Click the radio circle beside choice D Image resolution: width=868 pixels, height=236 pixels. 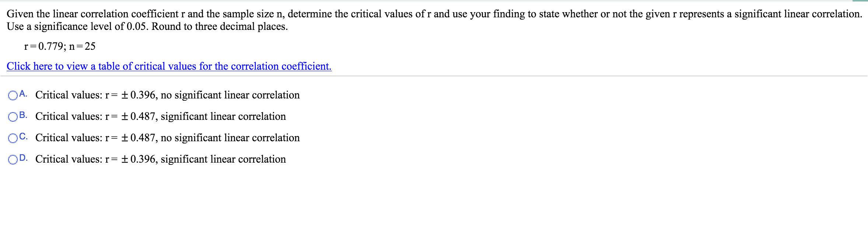point(12,159)
